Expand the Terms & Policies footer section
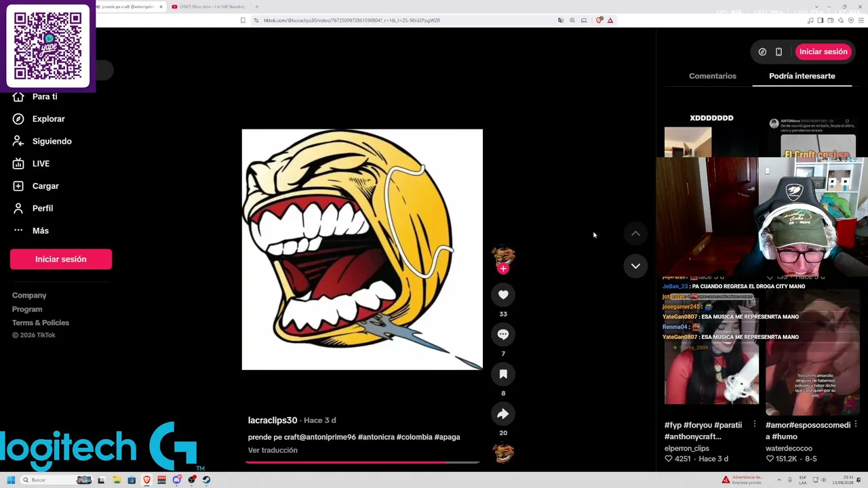 click(41, 323)
